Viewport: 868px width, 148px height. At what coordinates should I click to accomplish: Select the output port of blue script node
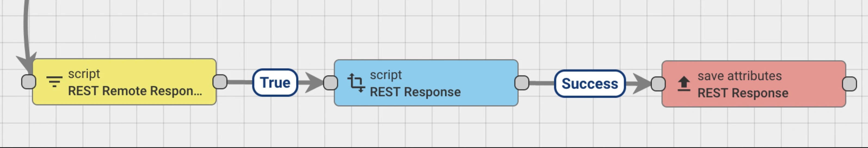[522, 83]
